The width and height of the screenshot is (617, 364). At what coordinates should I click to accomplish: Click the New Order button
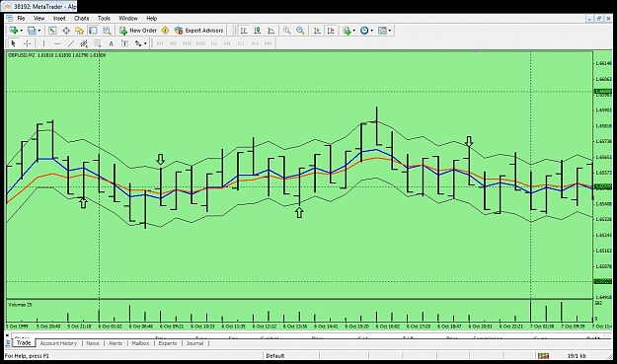138,31
